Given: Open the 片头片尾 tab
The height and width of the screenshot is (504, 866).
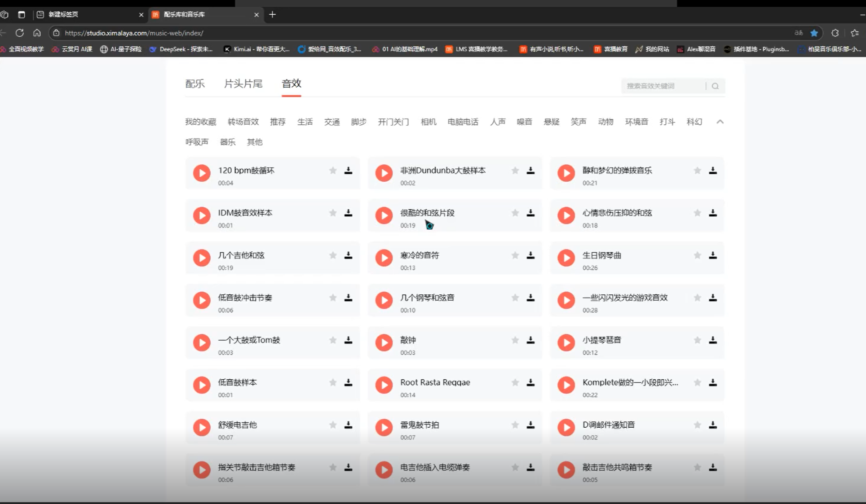Looking at the screenshot, I should 243,83.
